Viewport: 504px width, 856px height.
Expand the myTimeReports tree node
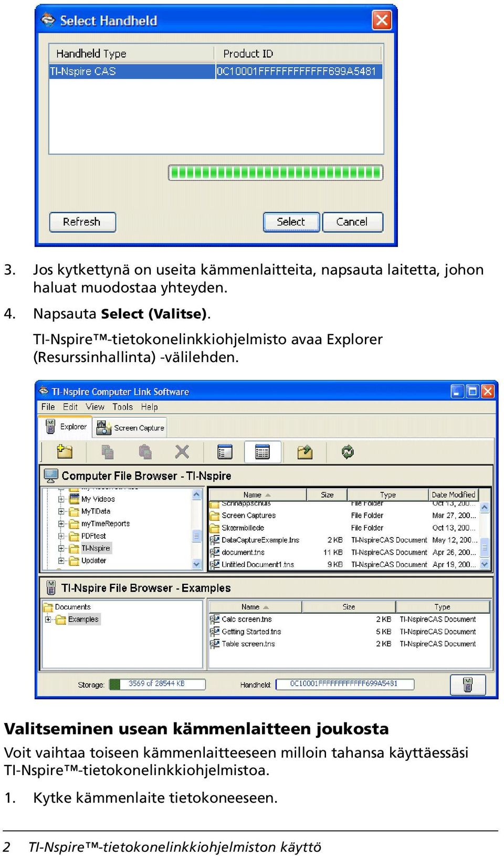click(x=61, y=524)
